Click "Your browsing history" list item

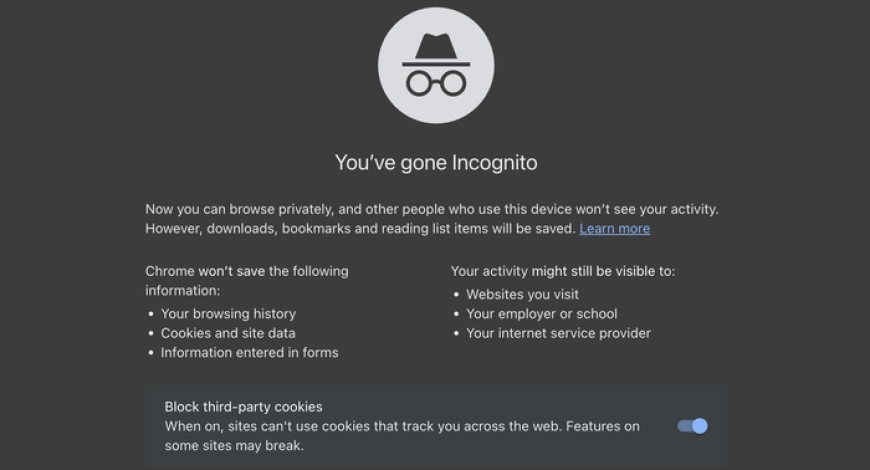(228, 314)
